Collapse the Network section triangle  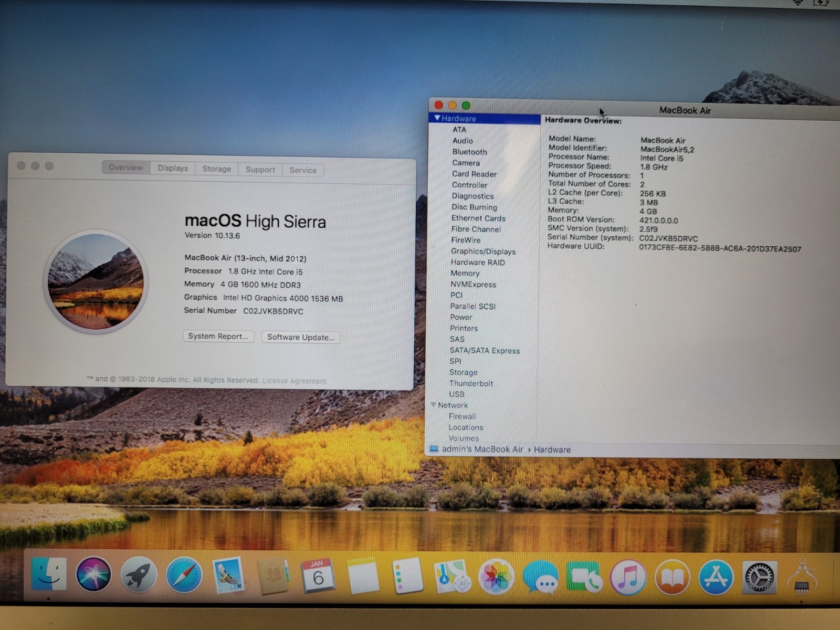(x=434, y=405)
